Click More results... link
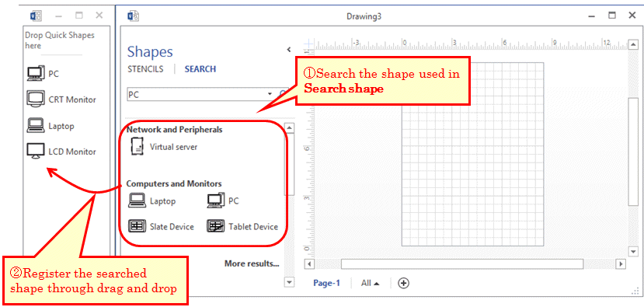644x307 pixels. tap(252, 263)
